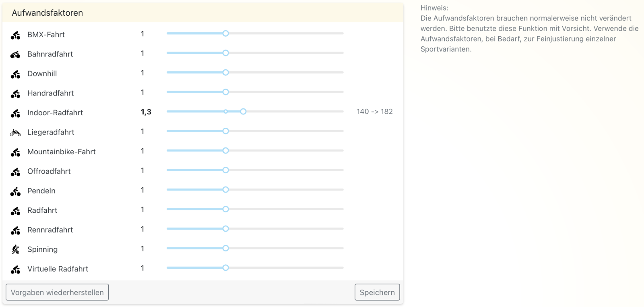
Task: Click the Offroadfahrt slider handle
Action: [x=226, y=170]
